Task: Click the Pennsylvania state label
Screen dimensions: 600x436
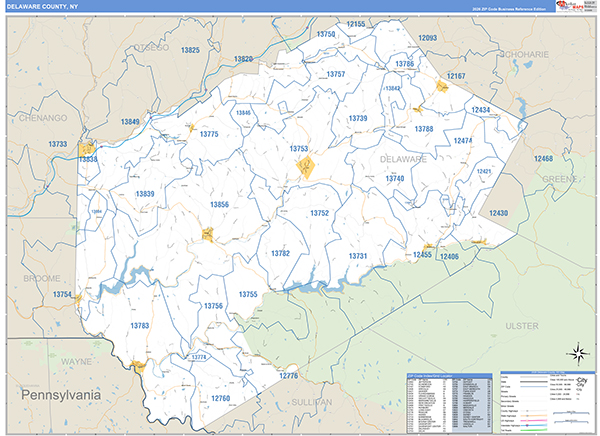Action: point(61,395)
